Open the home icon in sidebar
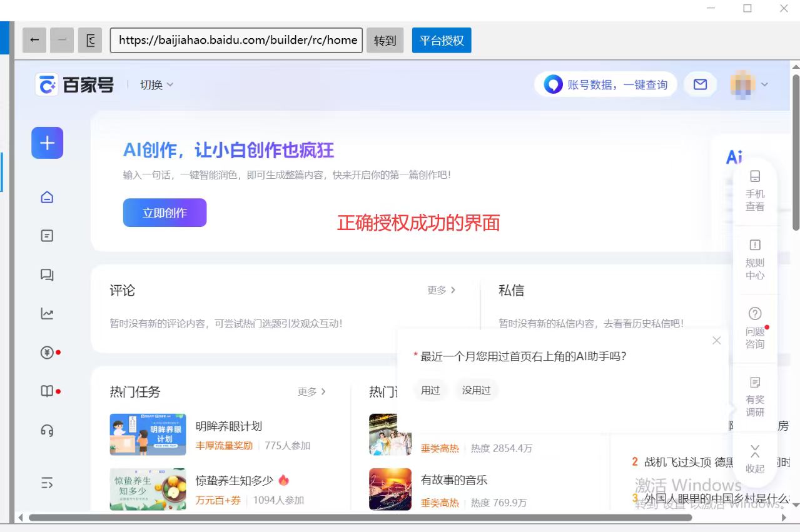The image size is (800, 532). coord(47,198)
